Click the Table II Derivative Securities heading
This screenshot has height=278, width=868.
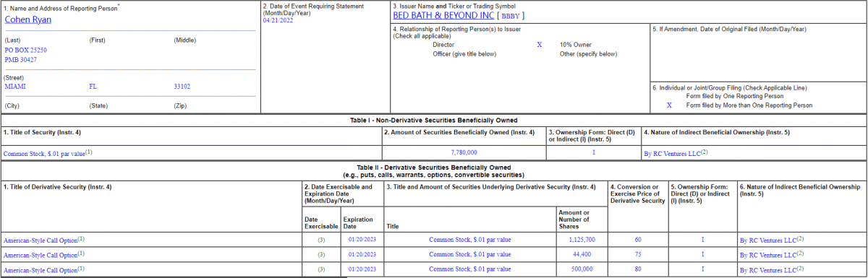click(433, 168)
